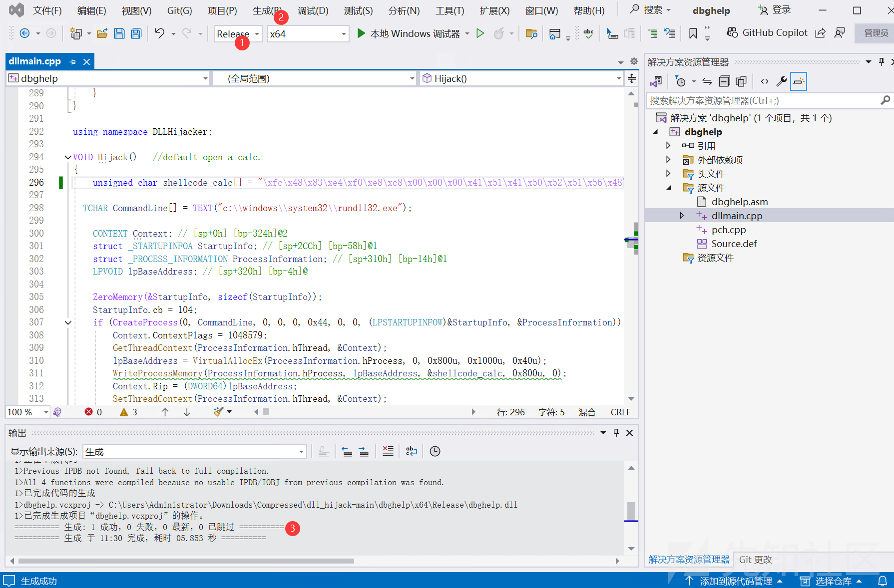Open the 编辑(E) menu
Viewport: 894px width, 588px height.
[x=91, y=10]
